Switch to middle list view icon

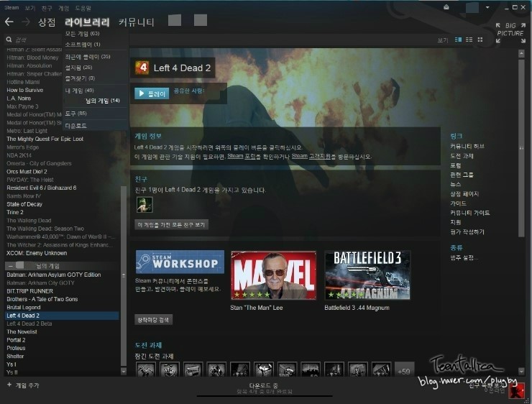click(x=469, y=40)
